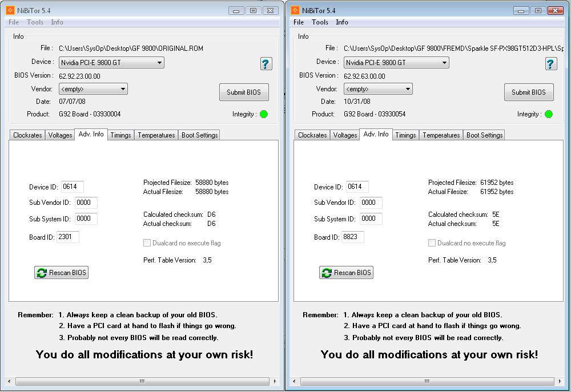Click file path containing FREMD\Sparkle
Screen dimensions: 571x392
454,49
